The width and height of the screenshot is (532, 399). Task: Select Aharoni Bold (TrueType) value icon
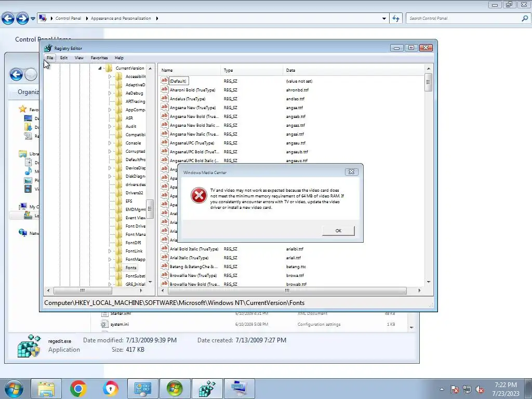pyautogui.click(x=165, y=89)
